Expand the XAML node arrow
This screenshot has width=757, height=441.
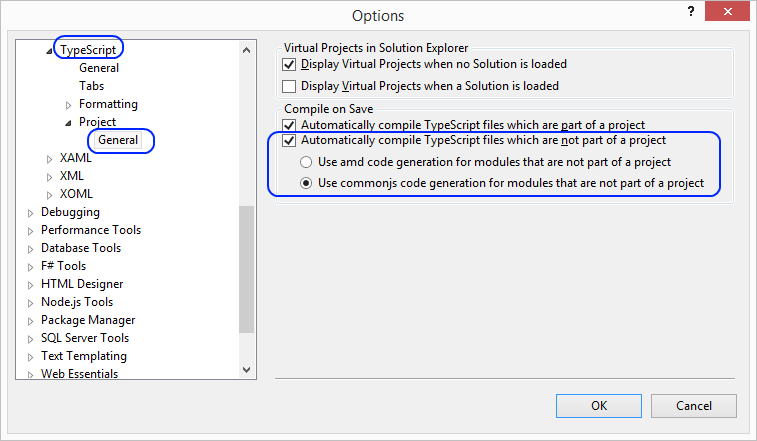(50, 159)
